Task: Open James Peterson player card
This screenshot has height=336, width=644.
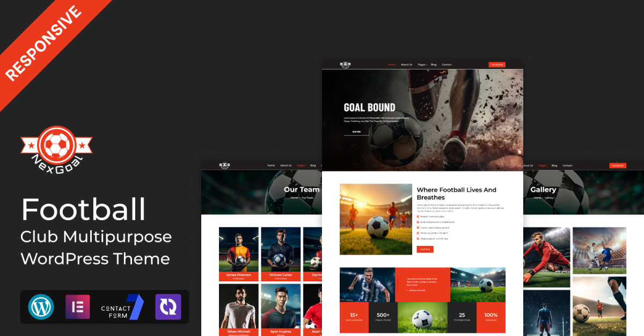Action: coord(238,254)
